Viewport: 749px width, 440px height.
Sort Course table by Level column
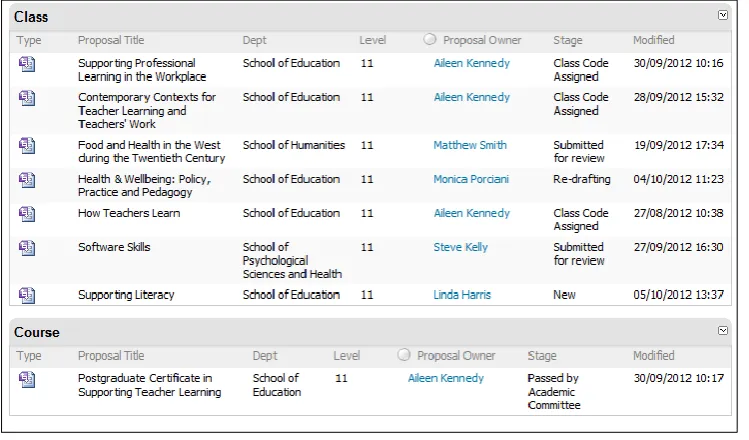(x=347, y=356)
